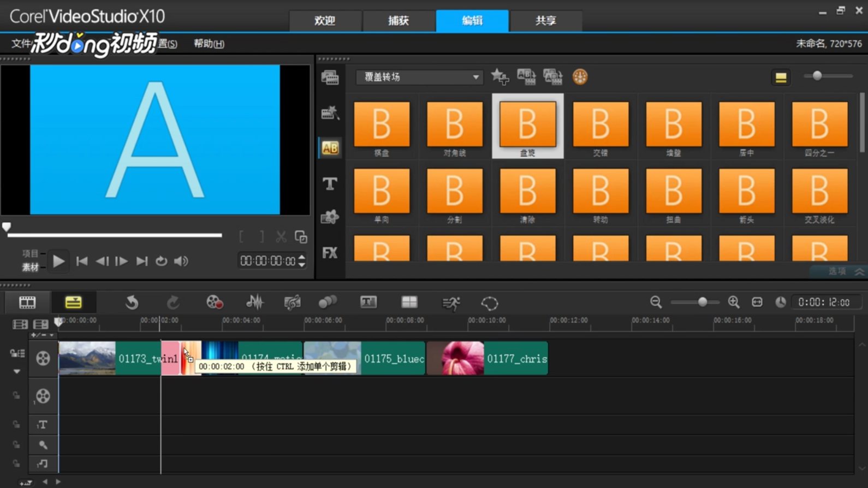Click the project duration clock icon
The width and height of the screenshot is (868, 488).
tap(781, 302)
